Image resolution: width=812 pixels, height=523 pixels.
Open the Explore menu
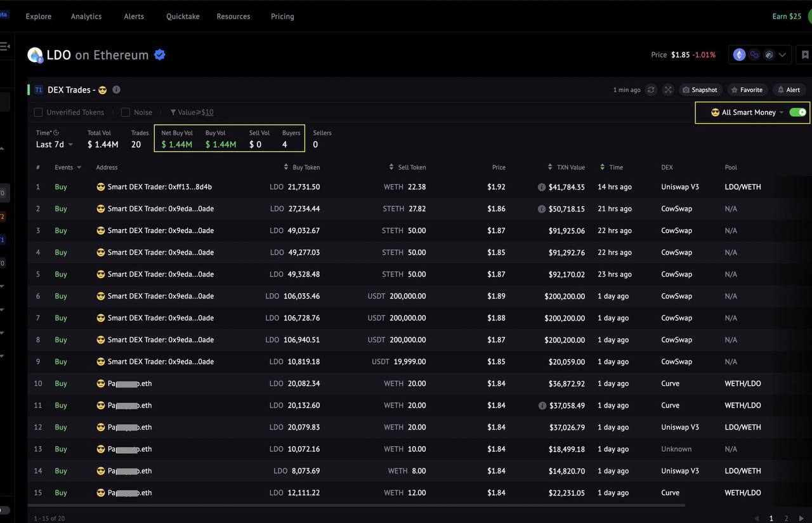click(39, 17)
